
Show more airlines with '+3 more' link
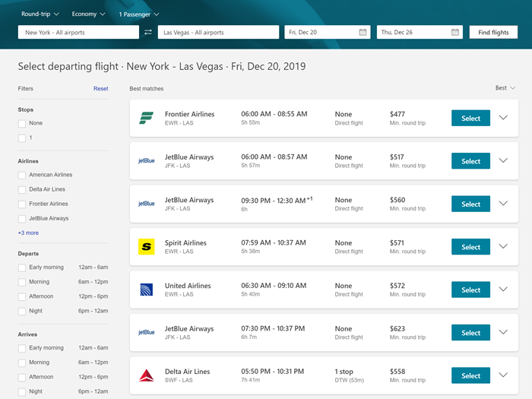(28, 233)
